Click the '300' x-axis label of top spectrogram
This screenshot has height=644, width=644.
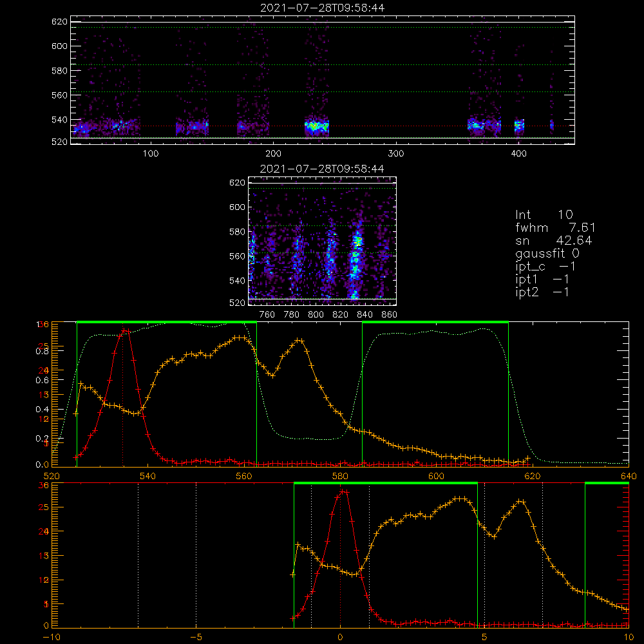[396, 154]
